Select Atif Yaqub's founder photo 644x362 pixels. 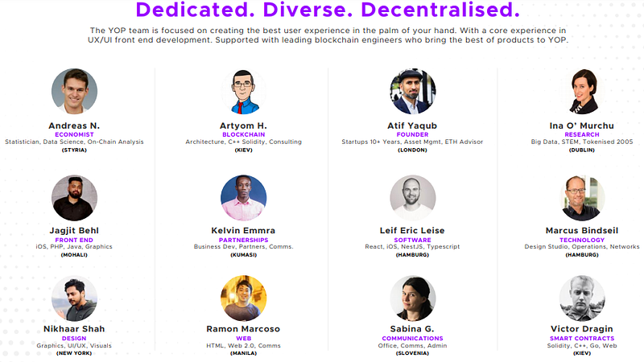(x=413, y=91)
